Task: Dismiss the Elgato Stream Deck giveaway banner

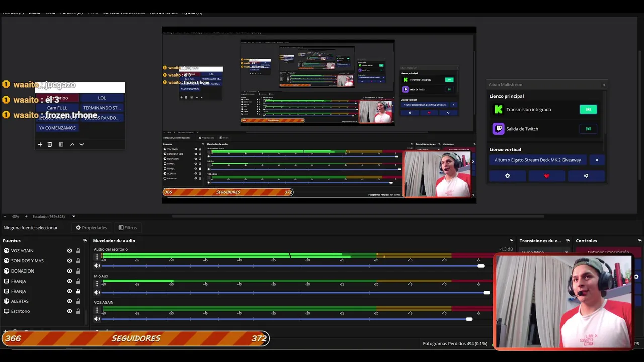Action: click(597, 160)
